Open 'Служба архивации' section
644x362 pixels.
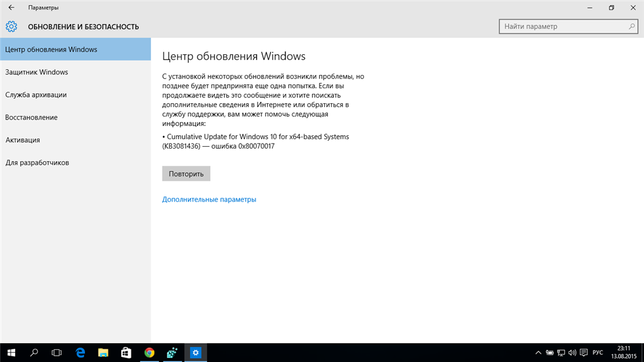coord(75,94)
